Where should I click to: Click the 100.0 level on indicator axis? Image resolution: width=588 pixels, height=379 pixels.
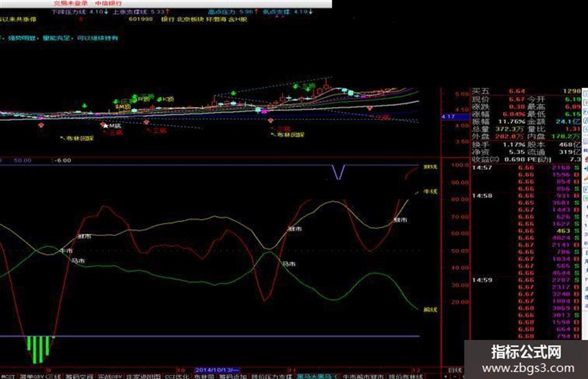coord(460,165)
